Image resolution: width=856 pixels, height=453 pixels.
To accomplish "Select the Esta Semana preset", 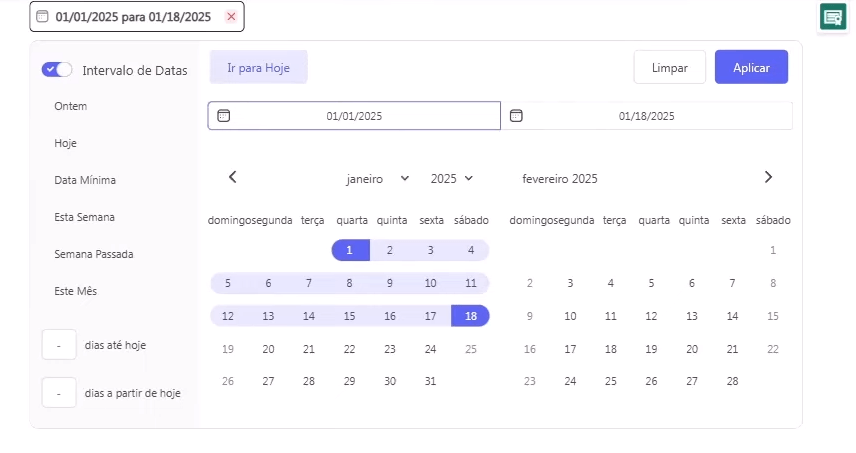I will [85, 217].
